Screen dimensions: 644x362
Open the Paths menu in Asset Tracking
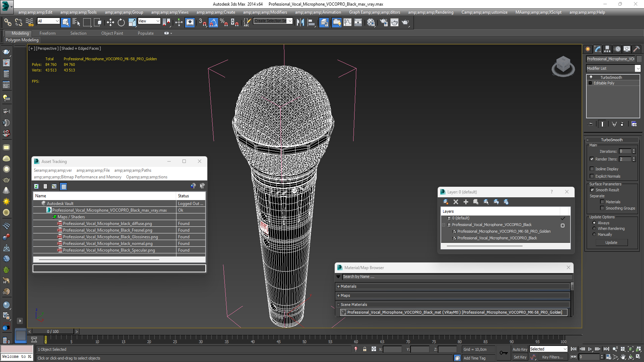tap(133, 170)
